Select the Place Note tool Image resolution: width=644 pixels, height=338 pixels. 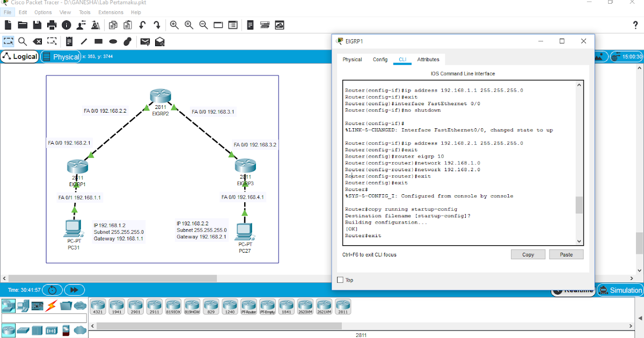(x=70, y=41)
